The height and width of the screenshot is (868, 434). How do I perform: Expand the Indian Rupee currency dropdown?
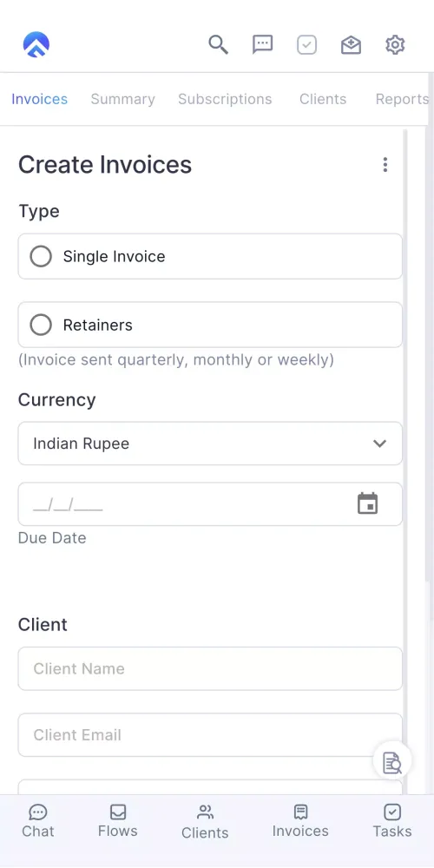click(210, 444)
